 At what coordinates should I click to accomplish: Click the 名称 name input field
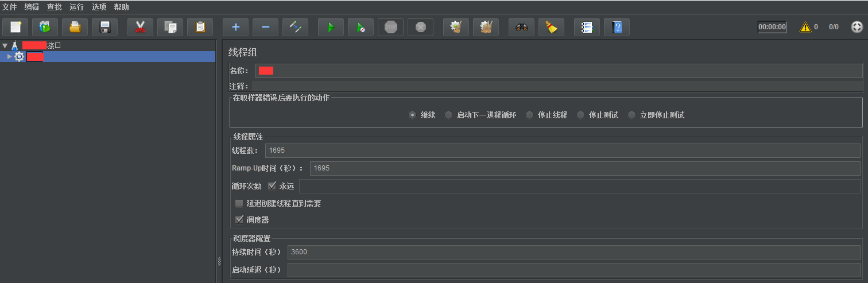pos(559,71)
